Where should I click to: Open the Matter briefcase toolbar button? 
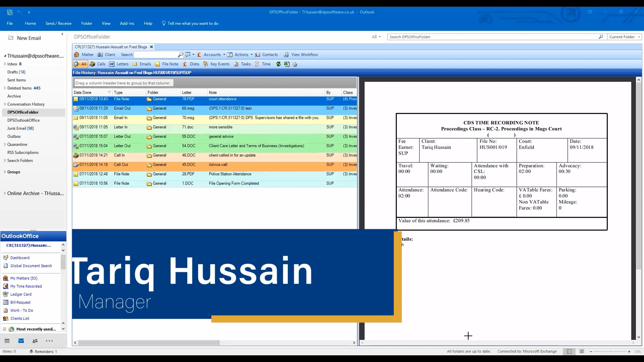pos(84,55)
